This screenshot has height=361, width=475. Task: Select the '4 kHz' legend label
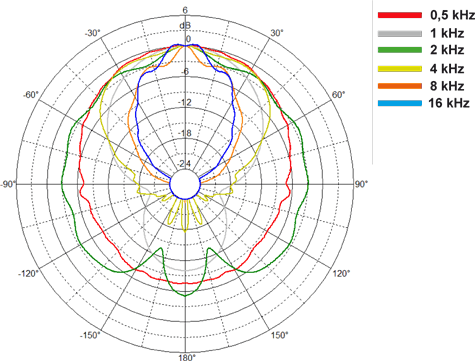(447, 69)
